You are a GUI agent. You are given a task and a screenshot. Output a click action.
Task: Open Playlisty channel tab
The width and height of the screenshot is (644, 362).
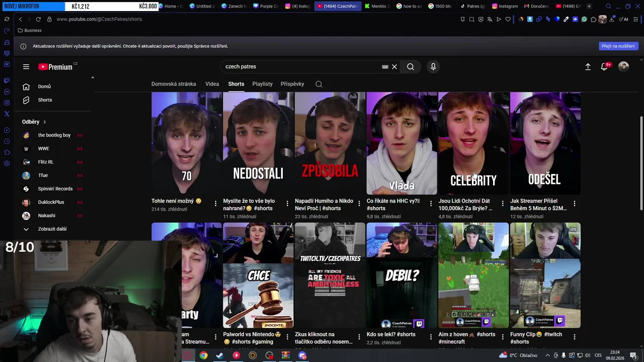click(262, 84)
